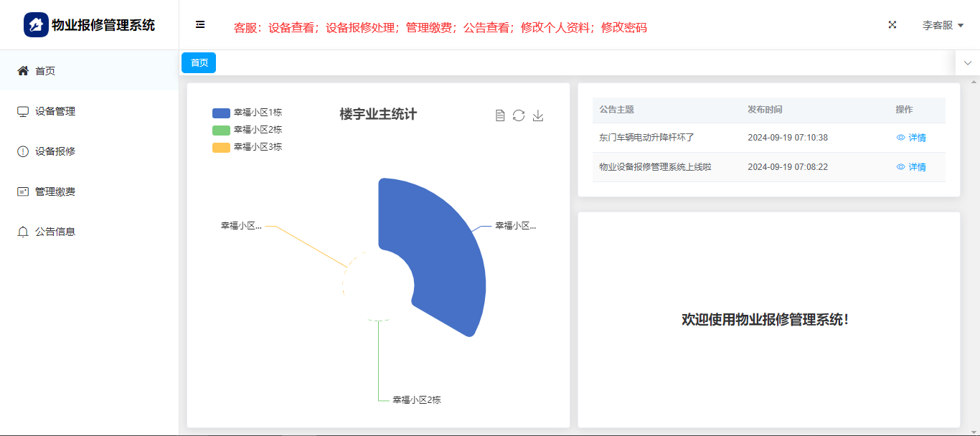Click the fullscreen toggle icon in header
Image resolution: width=980 pixels, height=436 pixels.
(x=892, y=24)
